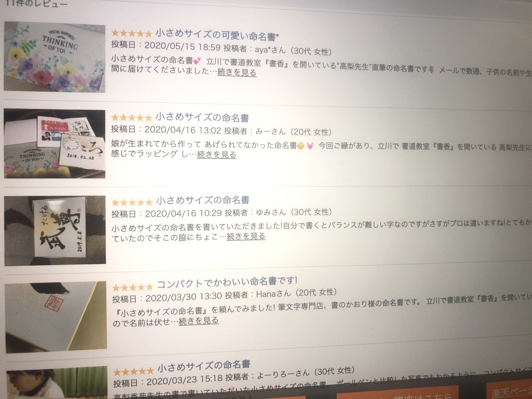Viewport: 532px width, 399px height.
Task: Click the title コンパクトでかわいい命名書です!
Action: pyautogui.click(x=227, y=283)
